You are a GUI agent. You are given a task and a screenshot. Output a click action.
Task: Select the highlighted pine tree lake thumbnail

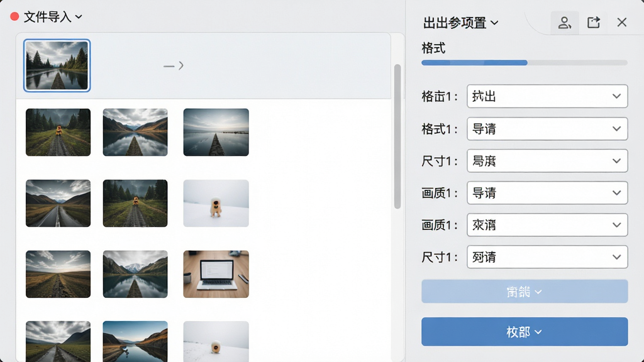(x=57, y=65)
